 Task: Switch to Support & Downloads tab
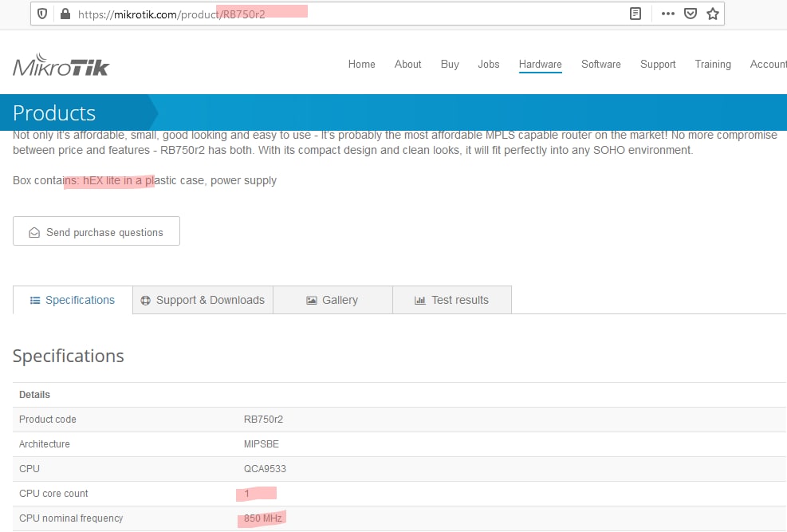click(x=203, y=300)
